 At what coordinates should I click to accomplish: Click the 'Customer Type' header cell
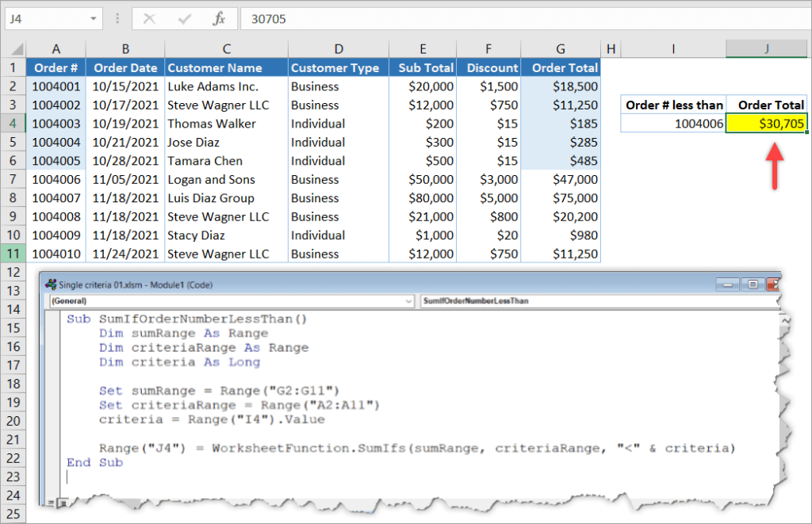[x=339, y=68]
